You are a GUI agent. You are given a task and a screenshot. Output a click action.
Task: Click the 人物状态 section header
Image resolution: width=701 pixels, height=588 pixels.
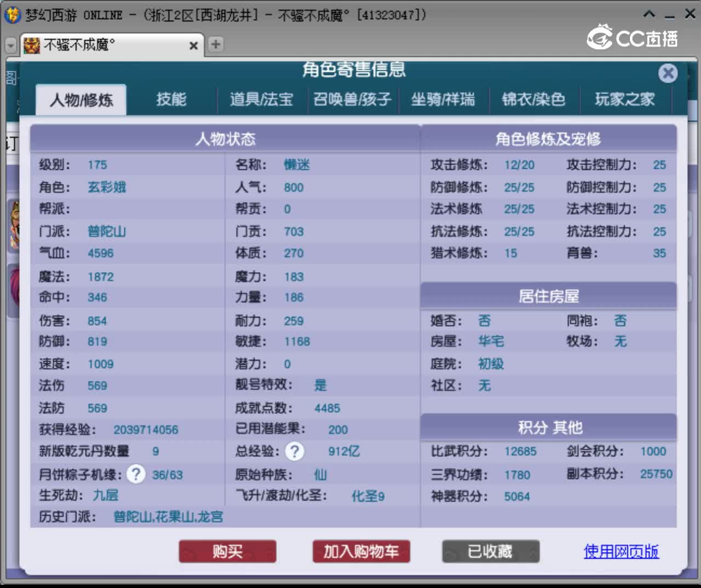225,139
